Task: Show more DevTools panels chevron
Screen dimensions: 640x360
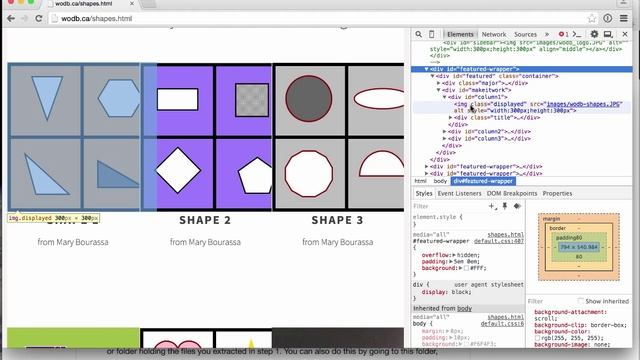Action: click(547, 34)
